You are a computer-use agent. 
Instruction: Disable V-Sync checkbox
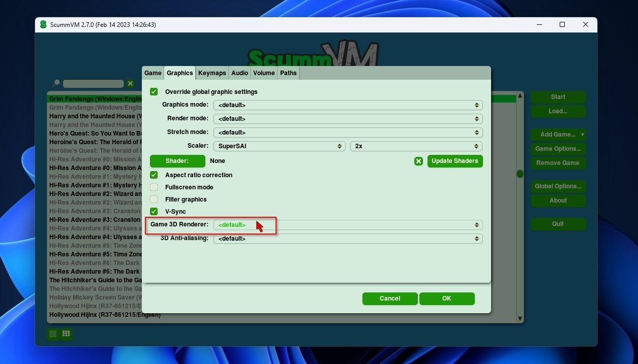[154, 212]
